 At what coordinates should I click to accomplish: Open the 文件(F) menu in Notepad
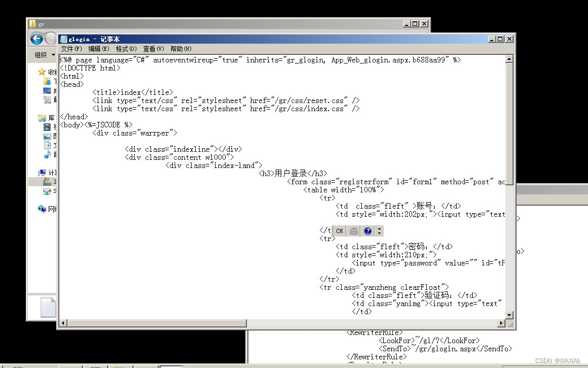71,49
